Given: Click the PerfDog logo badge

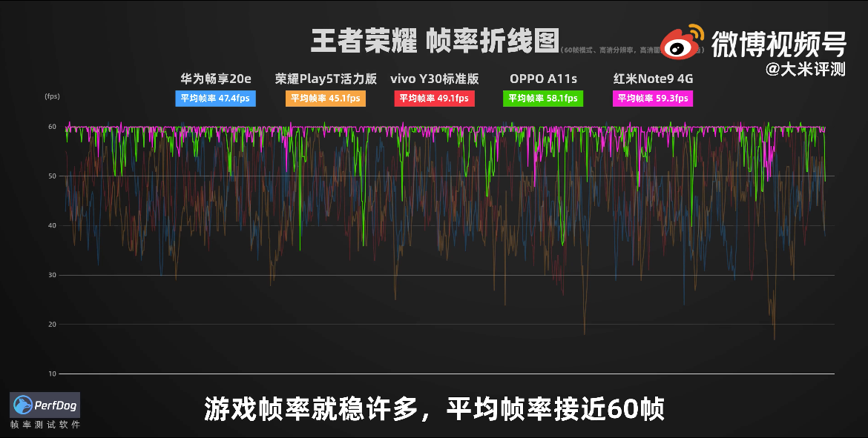Looking at the screenshot, I should click(45, 405).
